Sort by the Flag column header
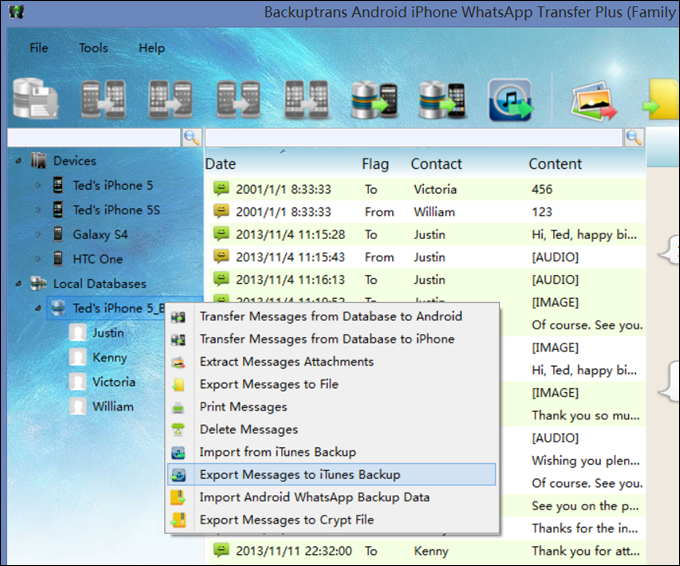The width and height of the screenshot is (680, 566). [375, 164]
